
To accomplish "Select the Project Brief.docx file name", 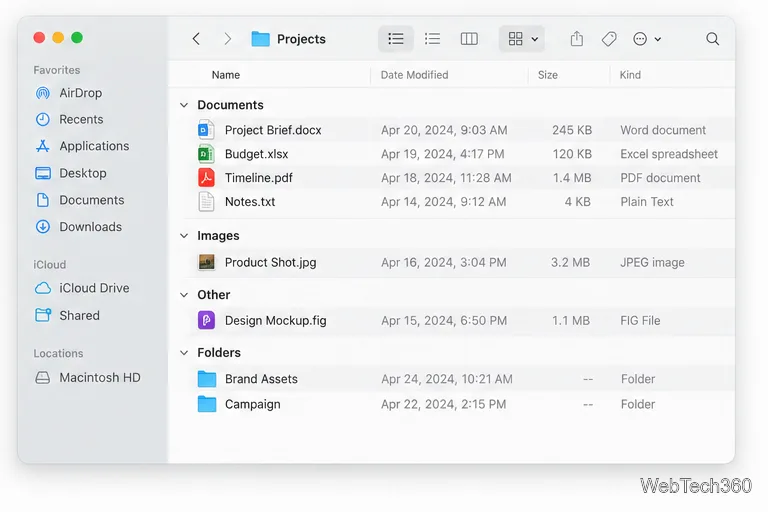I will [273, 130].
